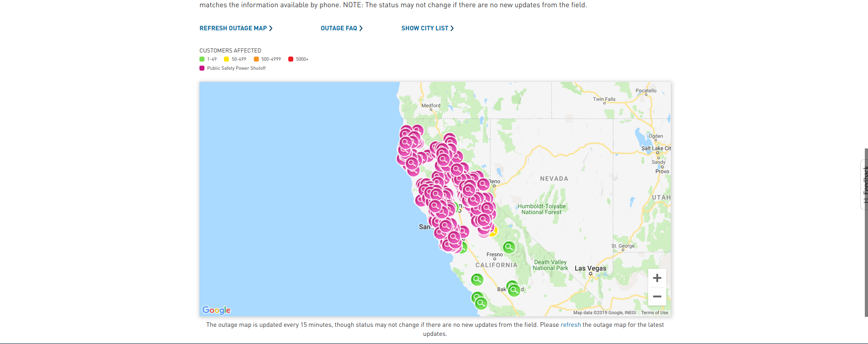
Task: Click the page vertical scrollbar
Action: 866,232
